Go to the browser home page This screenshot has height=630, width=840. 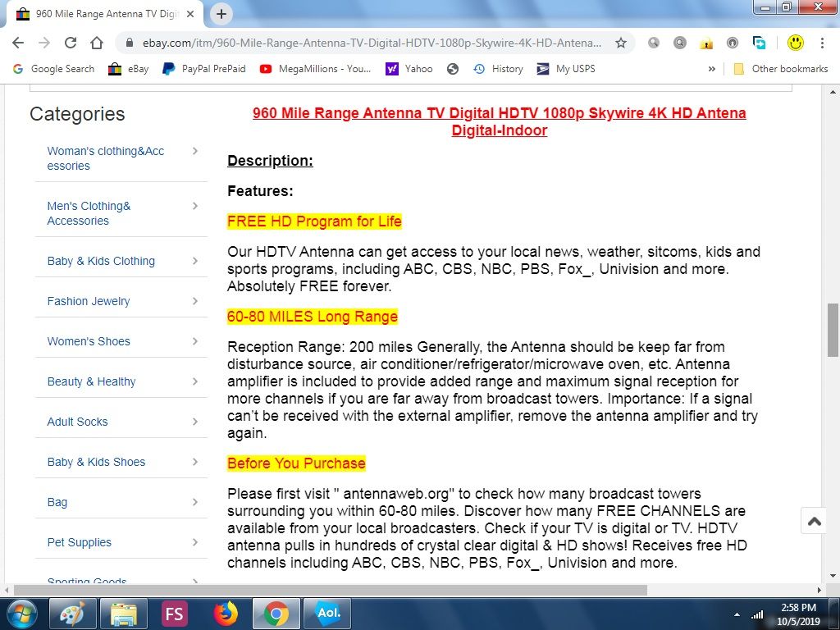pos(97,43)
